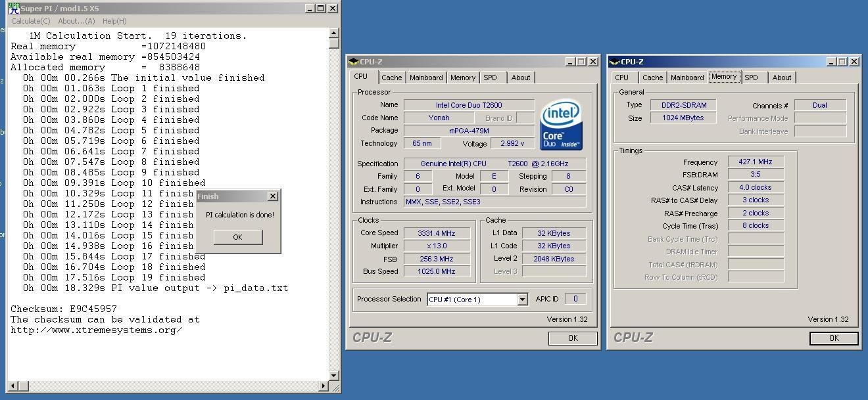Viewport: 868px width, 400px height.
Task: Click the Super PI title bar icon
Action: [x=14, y=9]
